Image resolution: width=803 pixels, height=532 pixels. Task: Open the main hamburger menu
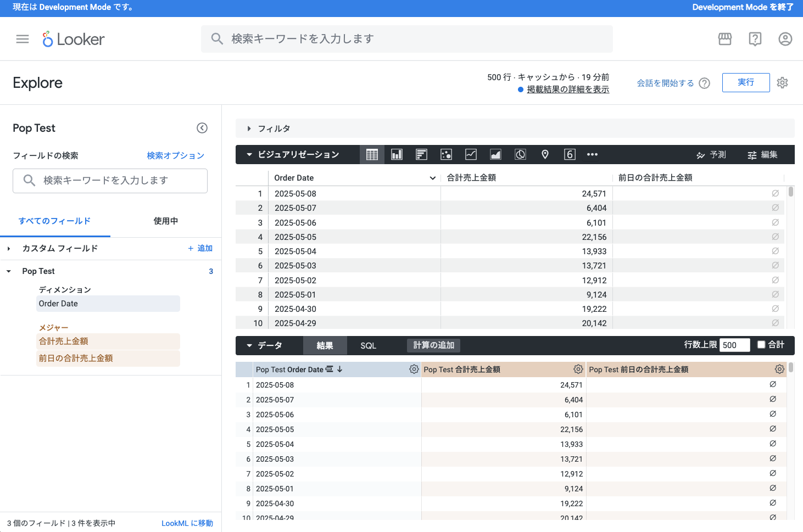tap(23, 39)
